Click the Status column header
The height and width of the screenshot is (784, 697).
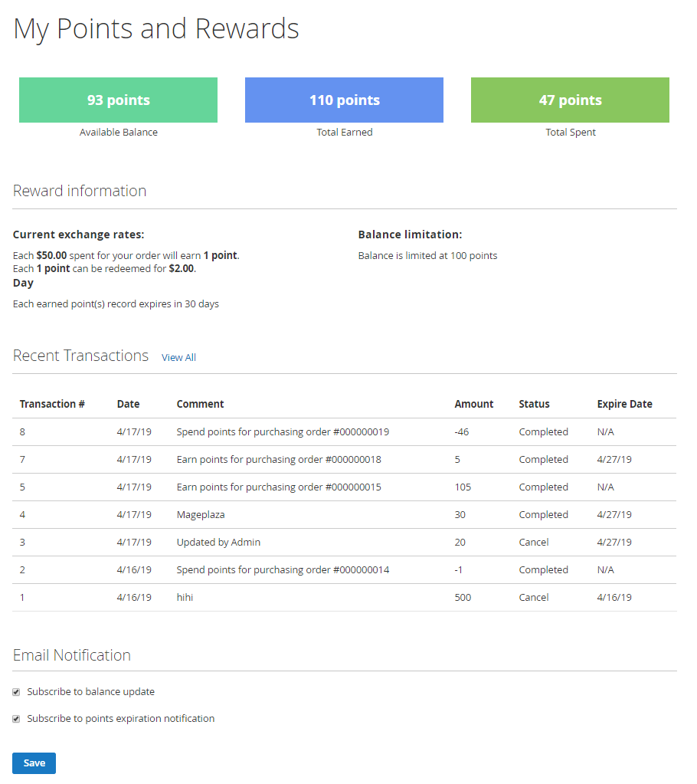point(534,404)
